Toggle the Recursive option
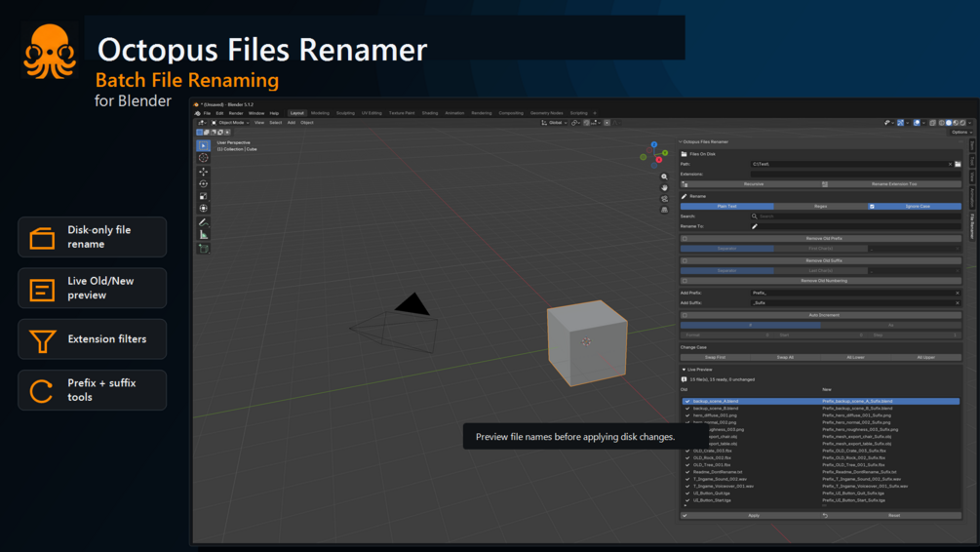The image size is (980, 552). pos(750,184)
